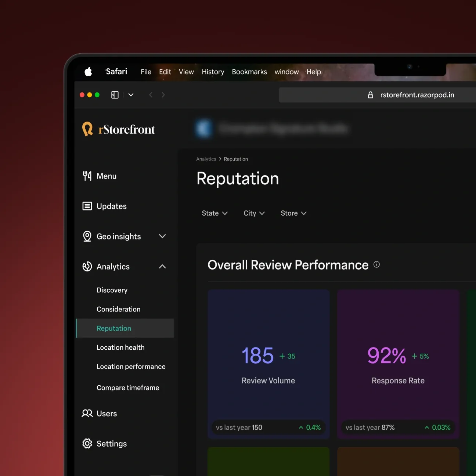Open the sidebar tab group dropdown arrow
Screen dimensions: 476x476
tap(131, 95)
